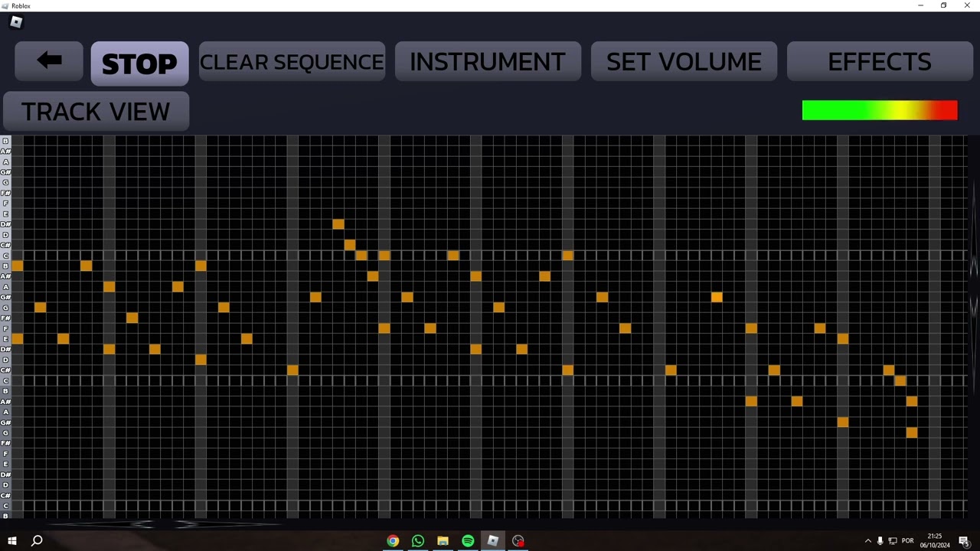Open Spotify from the taskbar

pos(468,541)
